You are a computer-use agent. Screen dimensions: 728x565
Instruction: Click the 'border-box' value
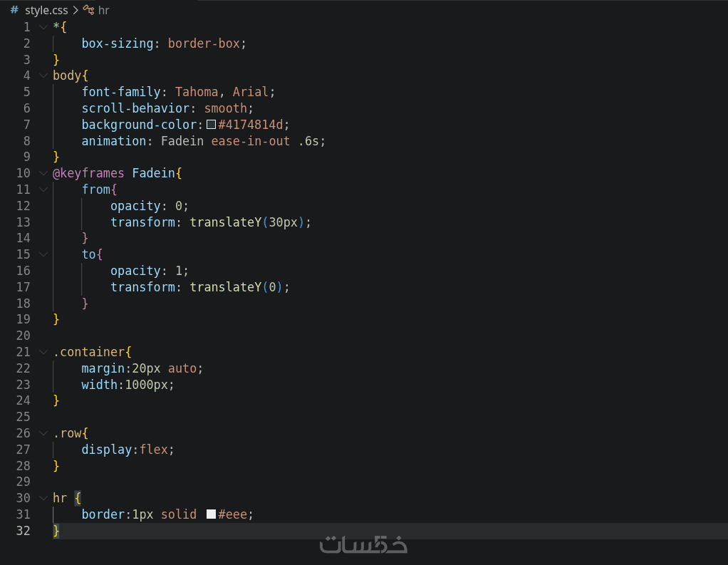[204, 43]
